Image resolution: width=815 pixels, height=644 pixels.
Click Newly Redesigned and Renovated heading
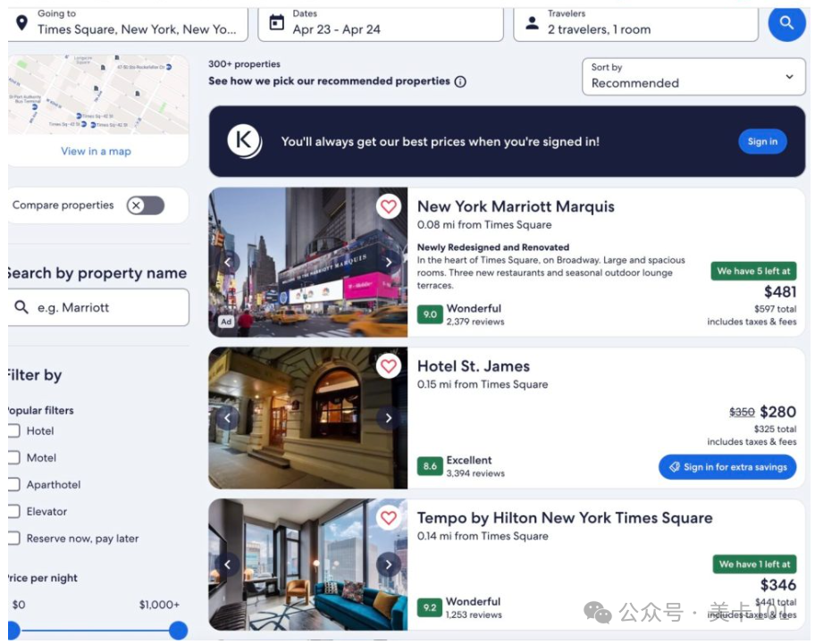pos(493,247)
